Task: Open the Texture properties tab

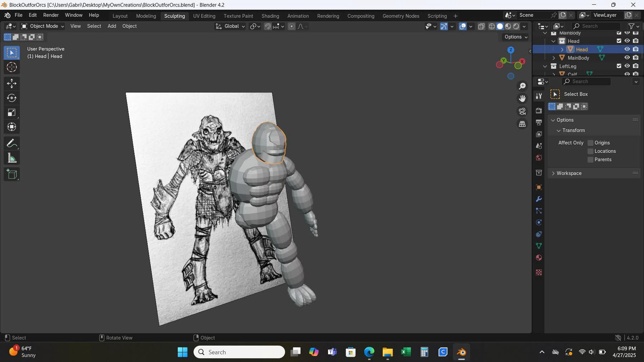Action: click(539, 272)
